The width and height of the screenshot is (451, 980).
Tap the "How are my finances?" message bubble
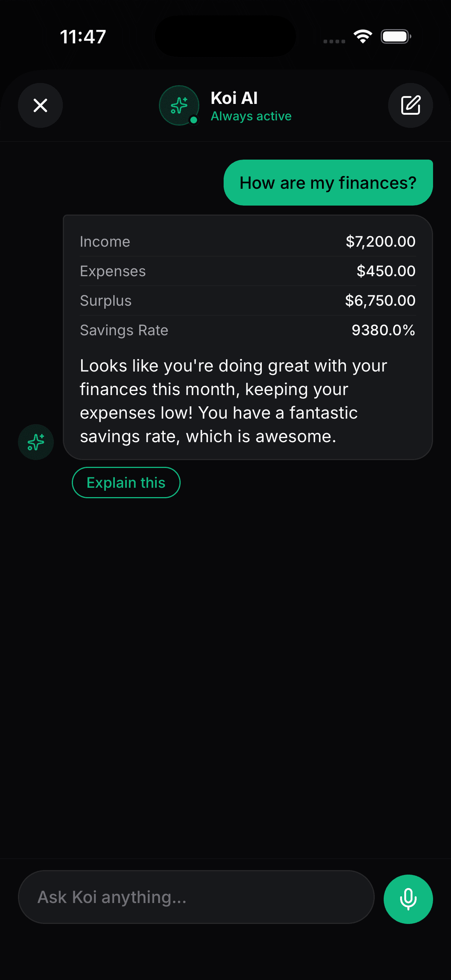(328, 183)
